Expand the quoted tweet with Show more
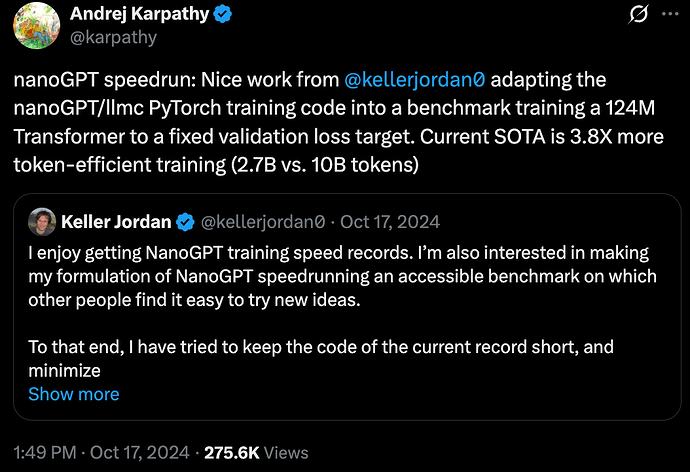Viewport: 690px width, 472px height. point(73,394)
